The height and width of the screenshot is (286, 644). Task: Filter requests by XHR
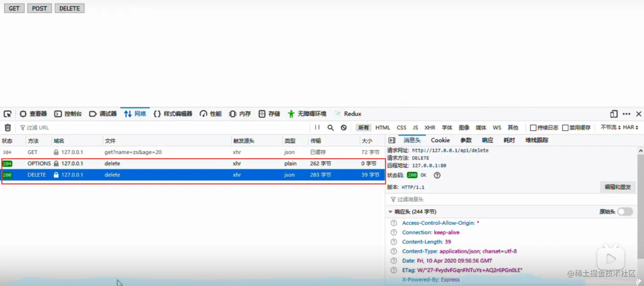(x=430, y=128)
